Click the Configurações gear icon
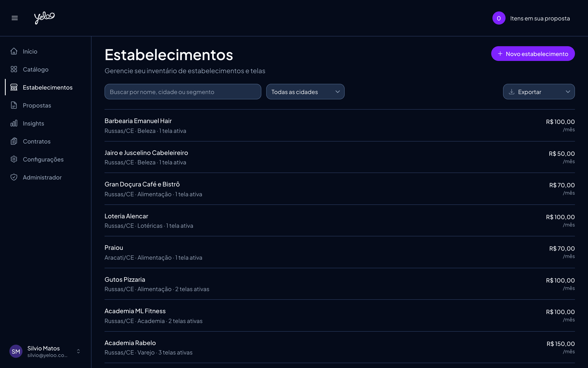 pyautogui.click(x=14, y=159)
